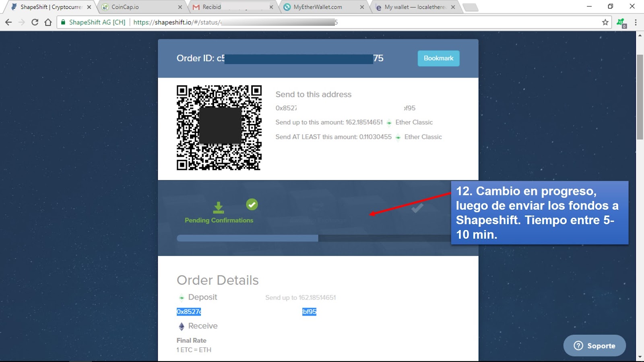Screen dimensions: 644x362
Task: Click the Receive Ethereum icon
Action: tap(182, 326)
